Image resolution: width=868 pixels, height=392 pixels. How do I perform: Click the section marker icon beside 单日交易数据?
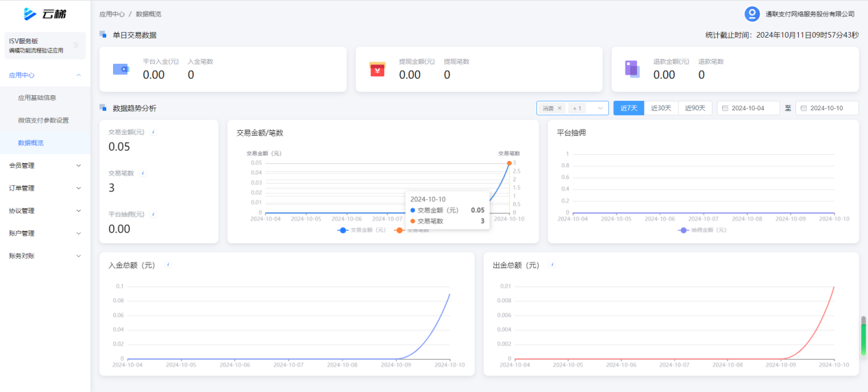103,34
